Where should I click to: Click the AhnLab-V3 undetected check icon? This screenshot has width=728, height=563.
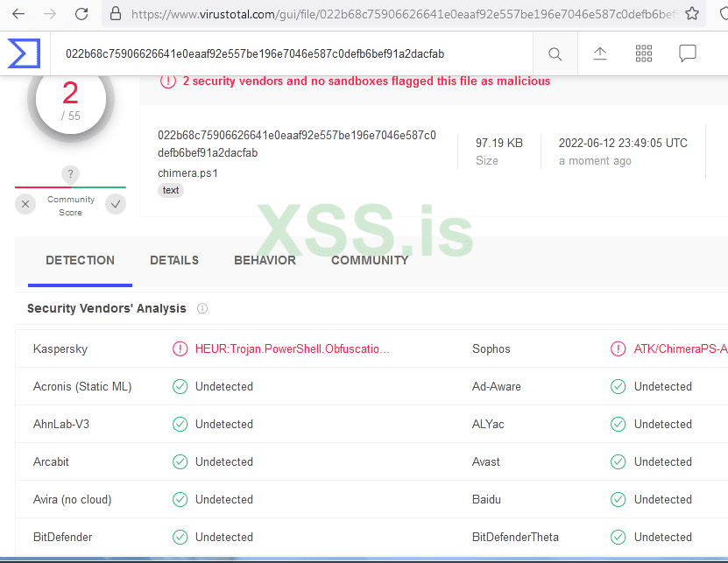point(180,424)
